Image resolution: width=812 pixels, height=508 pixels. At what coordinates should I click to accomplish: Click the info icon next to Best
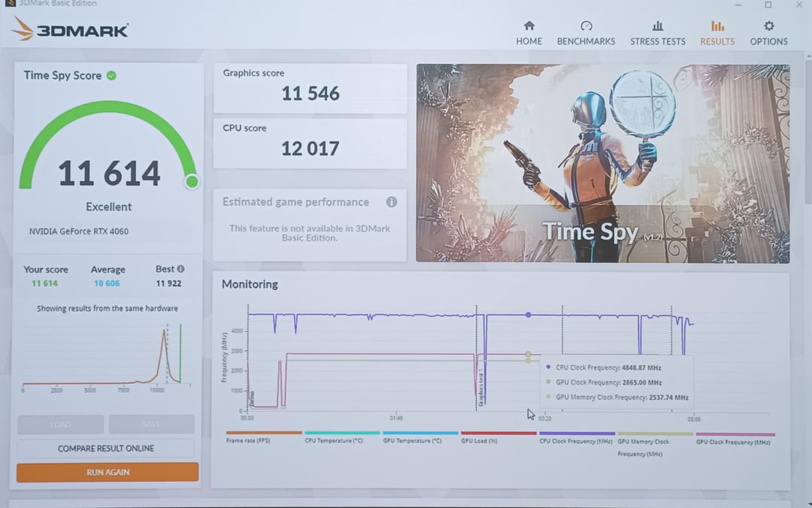180,269
